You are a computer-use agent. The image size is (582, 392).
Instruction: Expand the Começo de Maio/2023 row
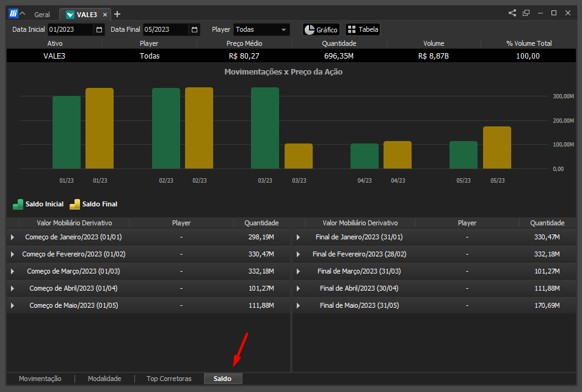[x=12, y=305]
